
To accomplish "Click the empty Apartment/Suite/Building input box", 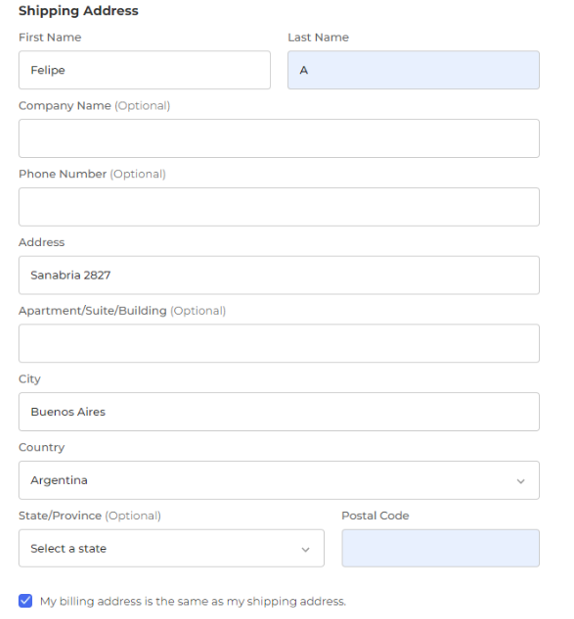I will [279, 343].
